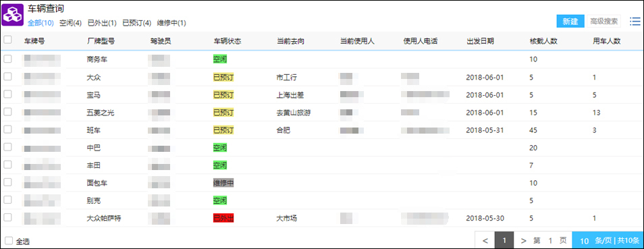644x249 pixels.
Task: Toggle the header select-all checkbox
Action: click(7, 40)
